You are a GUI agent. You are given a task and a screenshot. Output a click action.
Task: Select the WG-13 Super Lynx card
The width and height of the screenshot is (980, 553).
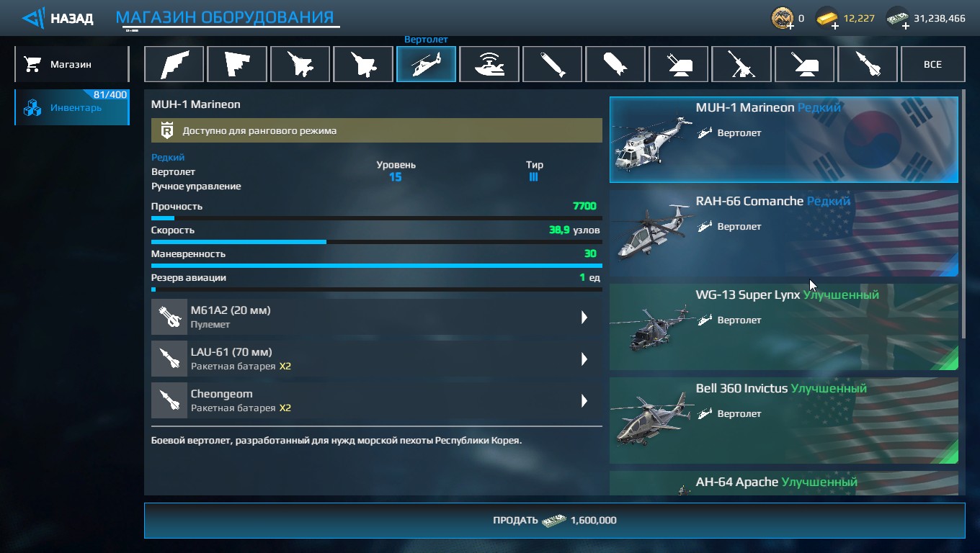coord(784,327)
